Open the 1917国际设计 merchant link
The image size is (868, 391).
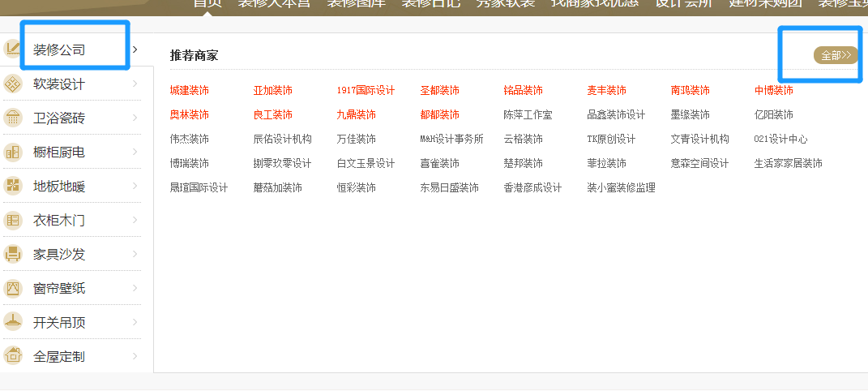pyautogui.click(x=366, y=90)
